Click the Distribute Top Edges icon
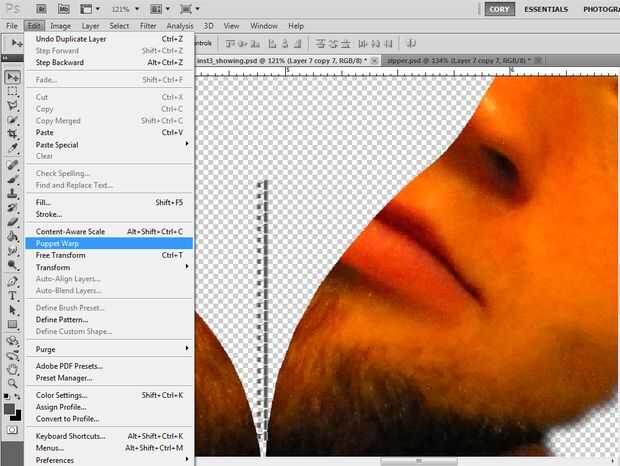Image resolution: width=620 pixels, height=466 pixels. pos(320,43)
